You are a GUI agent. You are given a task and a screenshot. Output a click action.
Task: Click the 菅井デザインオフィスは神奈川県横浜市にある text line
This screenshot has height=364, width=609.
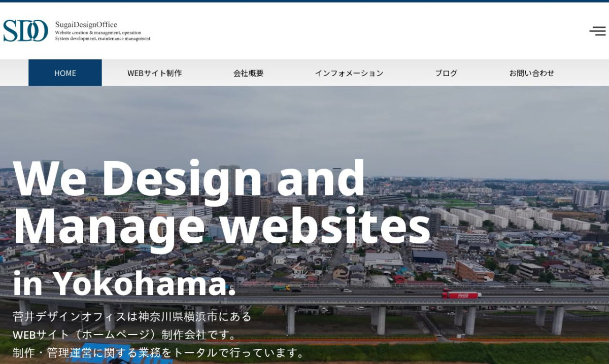click(x=132, y=317)
